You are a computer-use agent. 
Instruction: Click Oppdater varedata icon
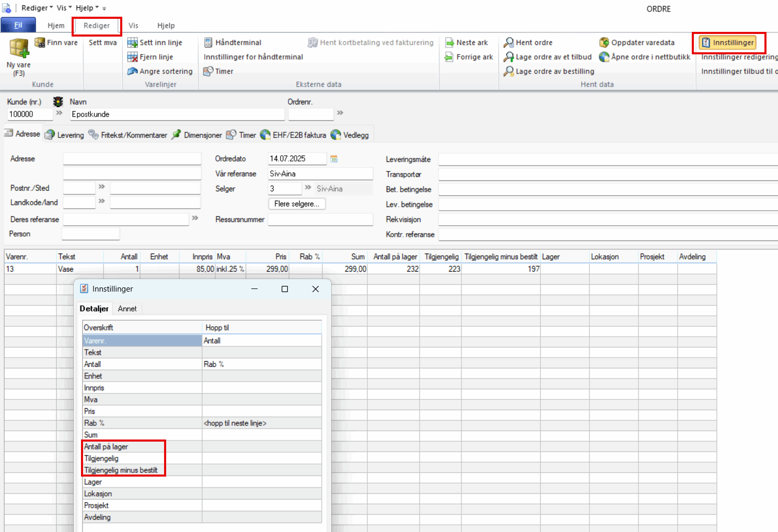coord(604,42)
